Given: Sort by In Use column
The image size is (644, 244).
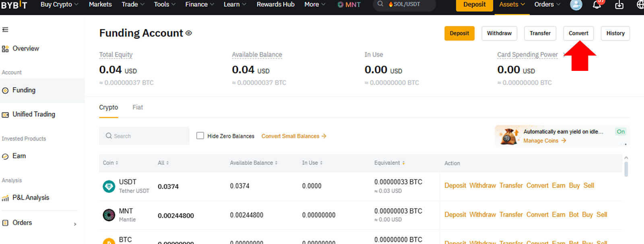Looking at the screenshot, I should tap(312, 163).
